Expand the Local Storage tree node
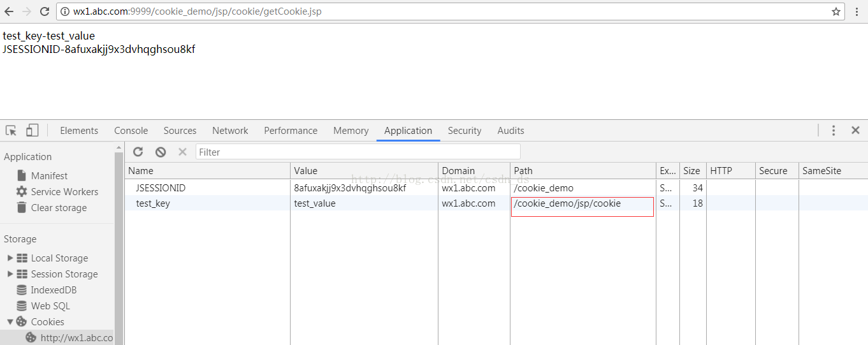The width and height of the screenshot is (868, 345). (x=10, y=258)
